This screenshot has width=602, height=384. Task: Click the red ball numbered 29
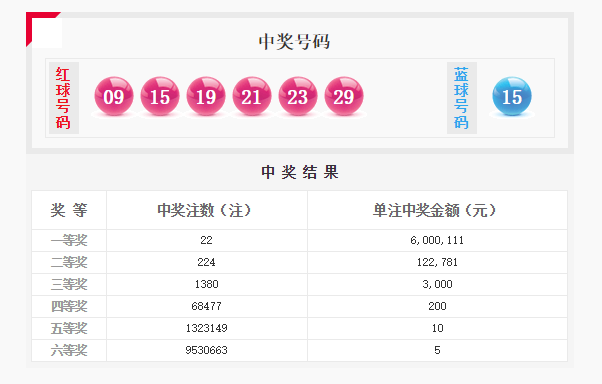[344, 96]
